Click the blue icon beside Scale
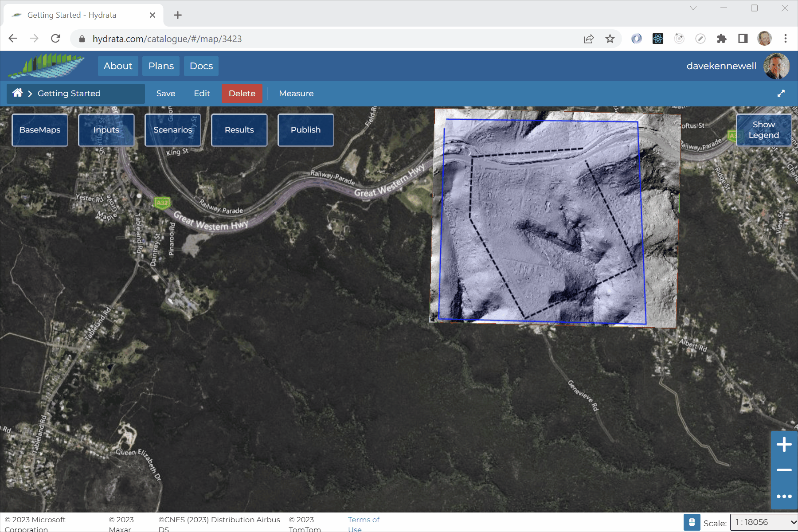The width and height of the screenshot is (798, 532). coord(692,522)
